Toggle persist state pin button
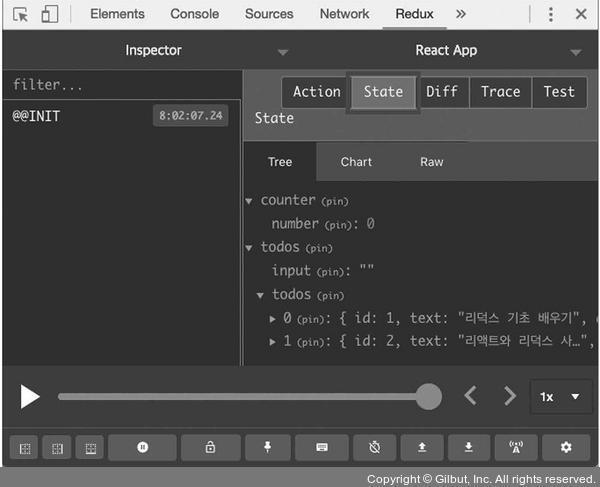 click(267, 447)
